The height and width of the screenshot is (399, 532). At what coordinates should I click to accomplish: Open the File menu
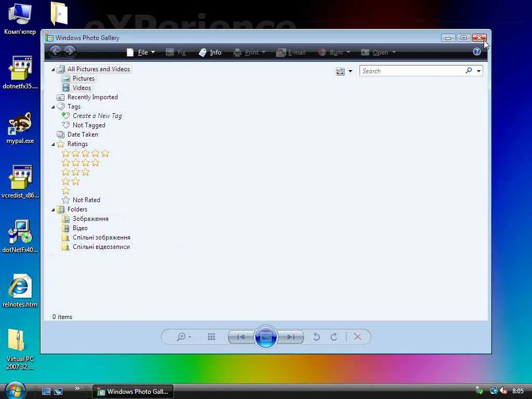tap(141, 52)
